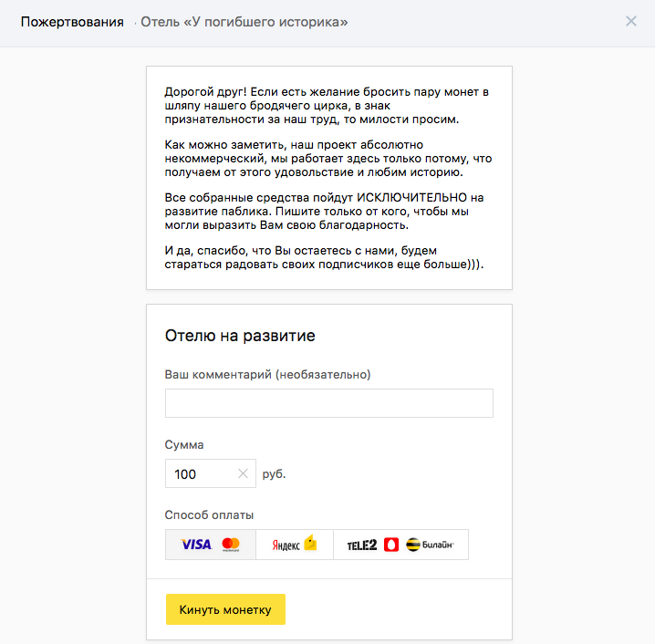Click the red MTS logo icon

391,545
